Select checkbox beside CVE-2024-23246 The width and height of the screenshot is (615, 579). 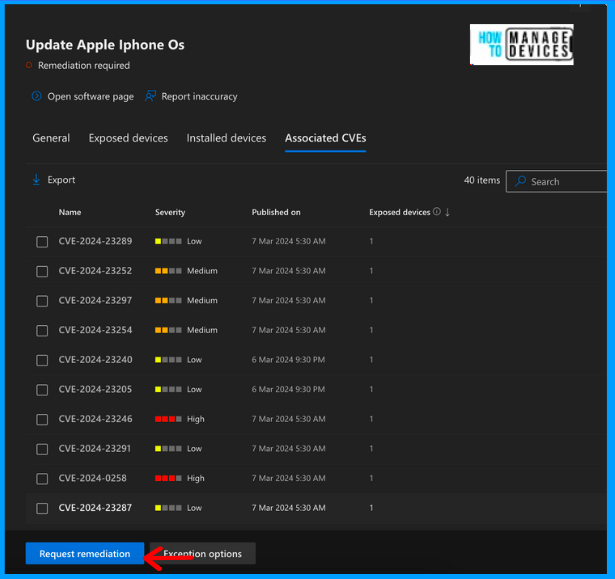42,419
